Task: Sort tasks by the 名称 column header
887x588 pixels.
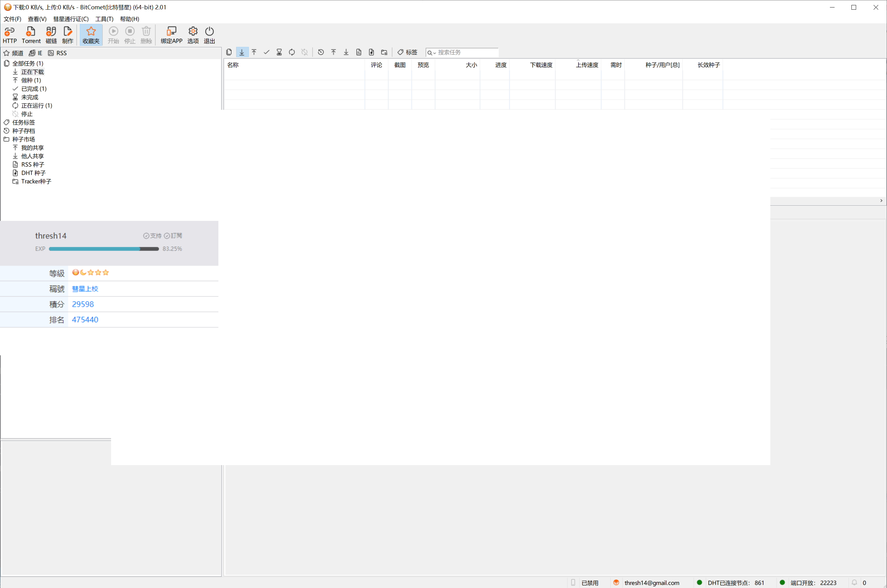Action: pos(294,65)
